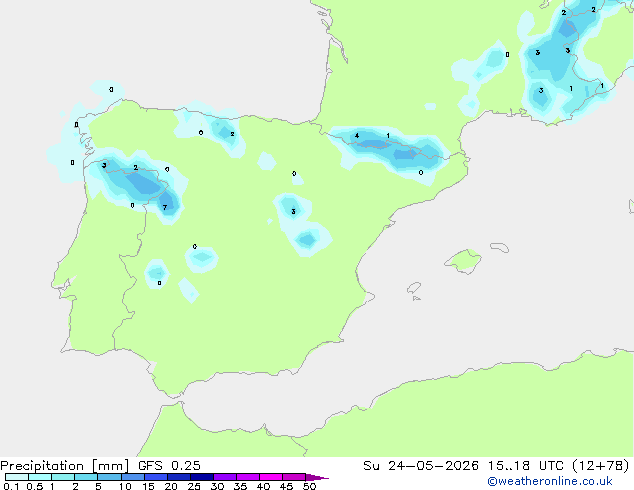Click the legend label "50"
Image resolution: width=634 pixels, height=490 pixels.
[x=309, y=486]
